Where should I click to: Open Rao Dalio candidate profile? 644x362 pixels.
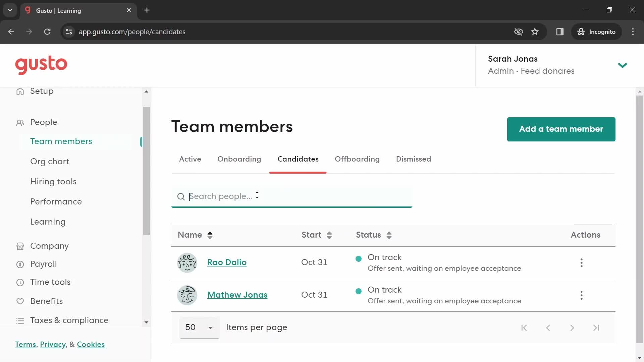(x=227, y=262)
